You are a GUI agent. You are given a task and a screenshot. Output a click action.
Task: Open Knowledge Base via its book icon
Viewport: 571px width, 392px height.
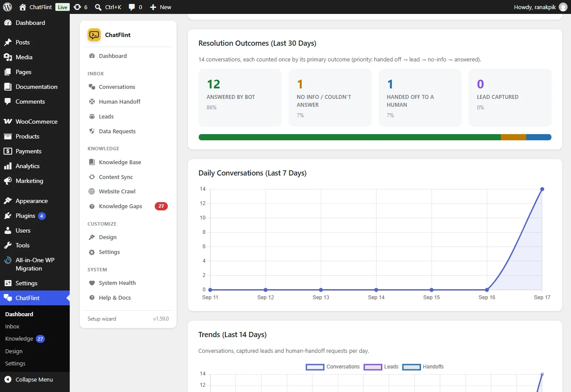coord(92,162)
